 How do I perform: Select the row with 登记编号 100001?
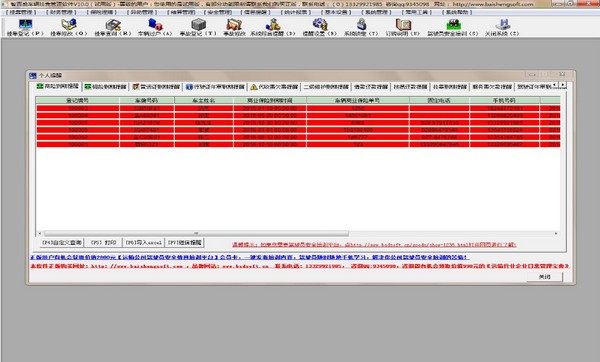click(x=298, y=144)
